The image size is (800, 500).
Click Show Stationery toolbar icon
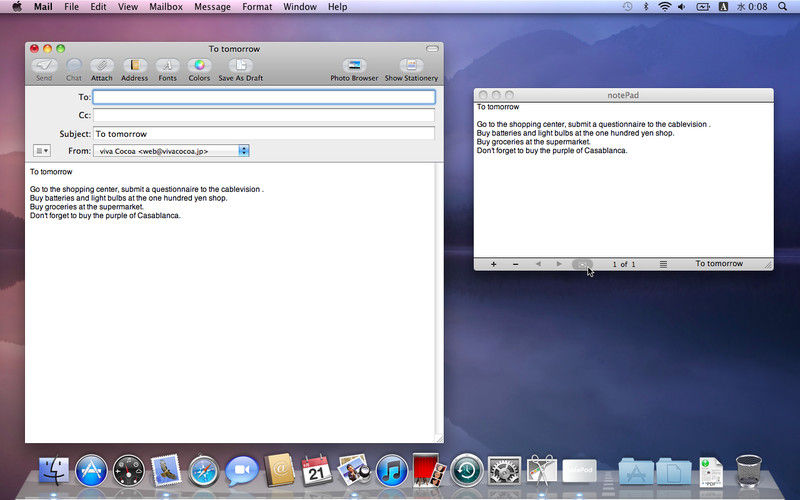[x=411, y=67]
